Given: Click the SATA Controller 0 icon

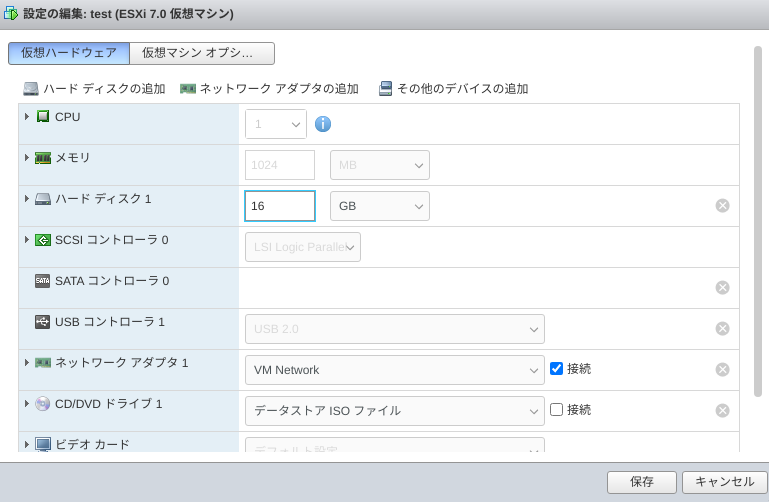Looking at the screenshot, I should (x=43, y=281).
